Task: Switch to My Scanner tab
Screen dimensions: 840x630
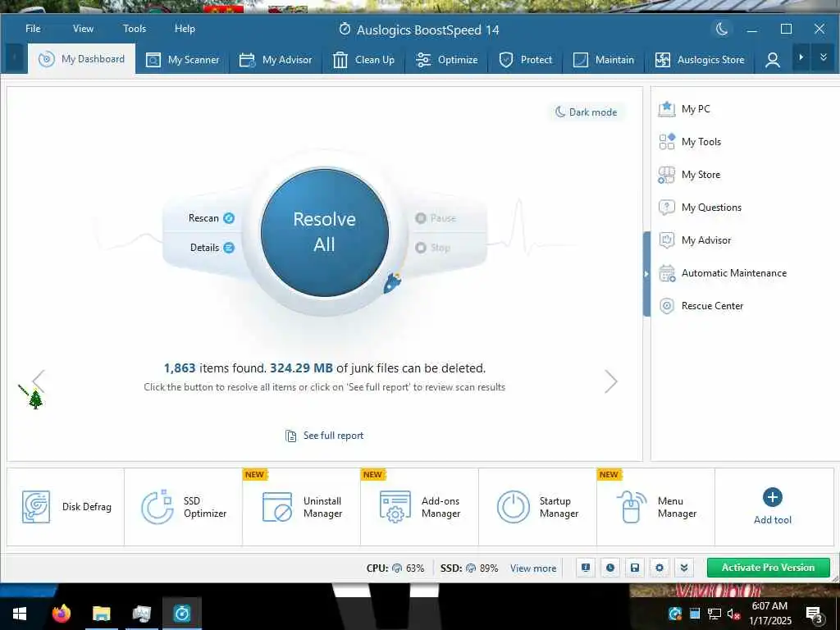Action: point(183,59)
